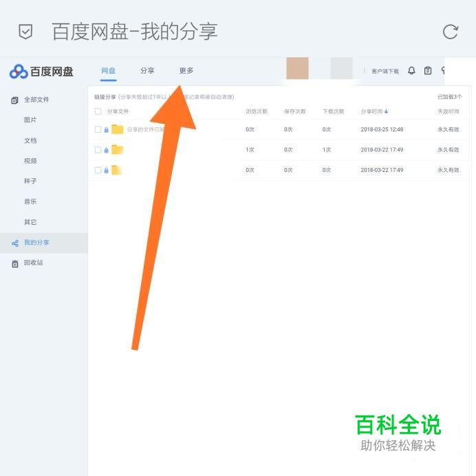Toggle the select-all 分享文件 checkbox
Screen dimensions: 476x476
(x=98, y=111)
